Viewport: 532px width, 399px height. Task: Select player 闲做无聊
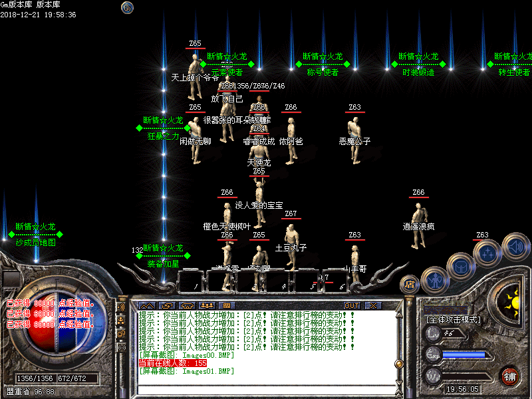click(x=195, y=140)
